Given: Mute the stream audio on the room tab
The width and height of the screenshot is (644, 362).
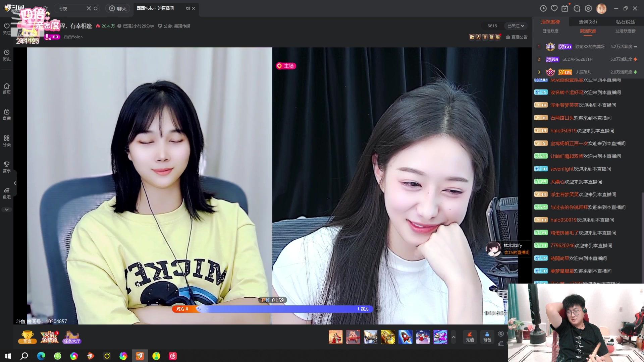Looking at the screenshot, I should (188, 9).
